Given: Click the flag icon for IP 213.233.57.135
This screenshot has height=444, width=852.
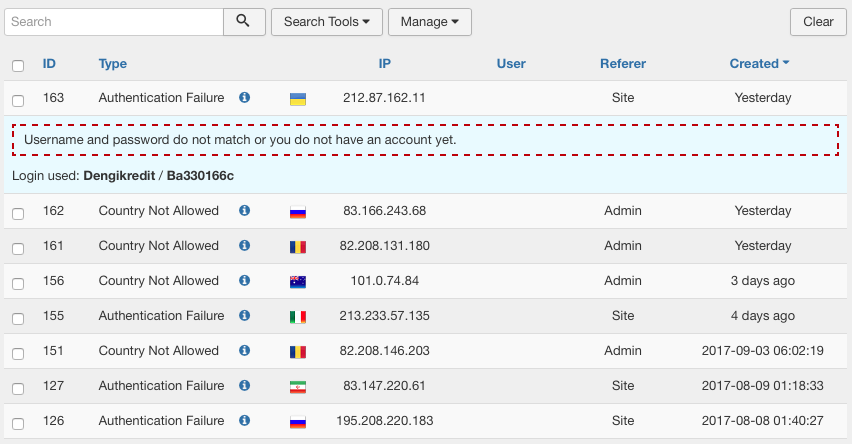Looking at the screenshot, I should pyautogui.click(x=297, y=317).
